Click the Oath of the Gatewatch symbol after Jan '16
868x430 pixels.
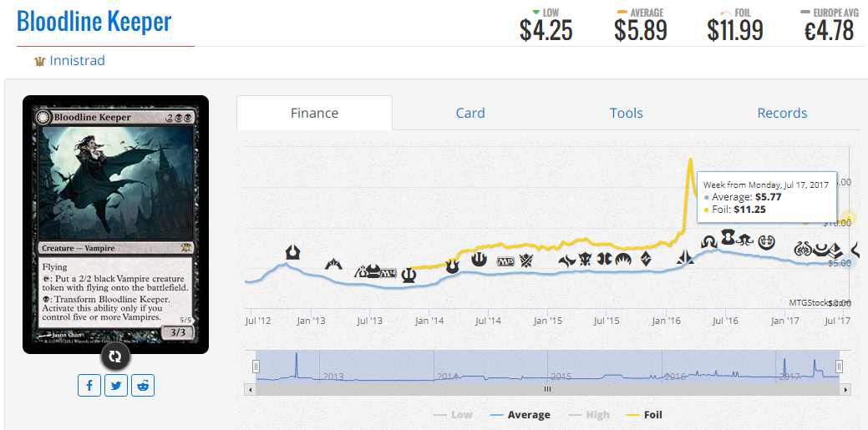pos(685,257)
